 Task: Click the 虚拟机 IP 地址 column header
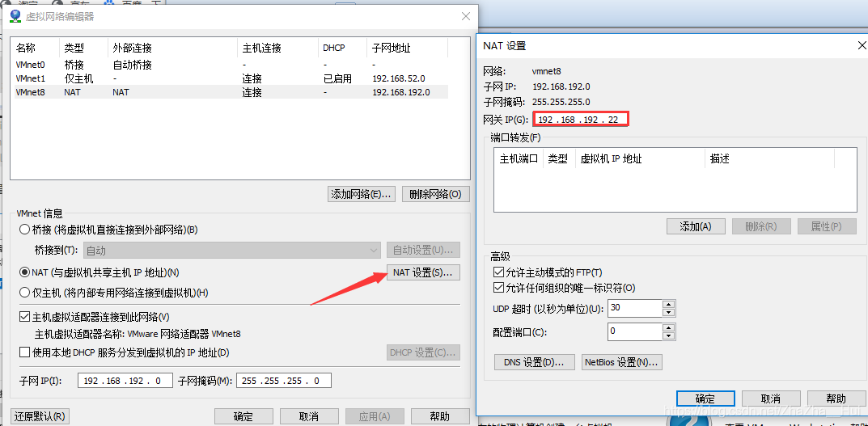coord(640,158)
